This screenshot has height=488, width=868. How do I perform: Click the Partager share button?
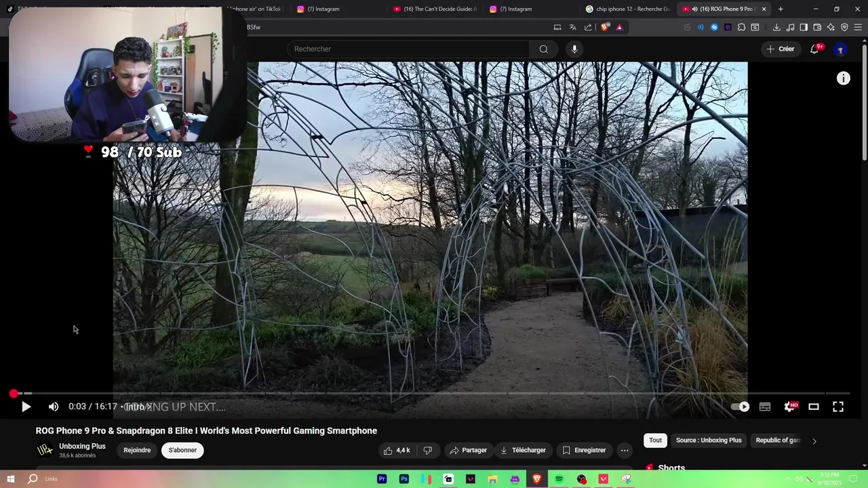point(469,450)
